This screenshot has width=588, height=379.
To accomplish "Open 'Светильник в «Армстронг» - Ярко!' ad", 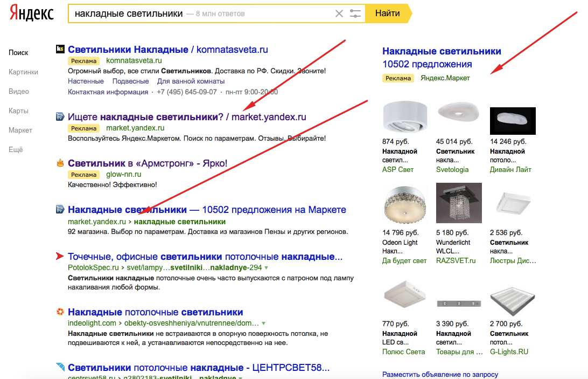I will pyautogui.click(x=148, y=163).
